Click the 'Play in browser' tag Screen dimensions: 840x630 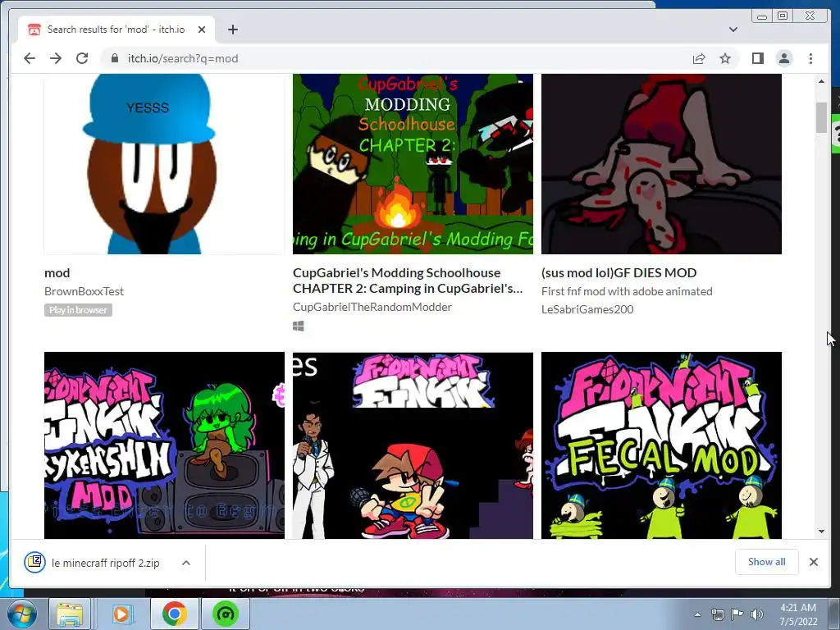[x=78, y=310]
